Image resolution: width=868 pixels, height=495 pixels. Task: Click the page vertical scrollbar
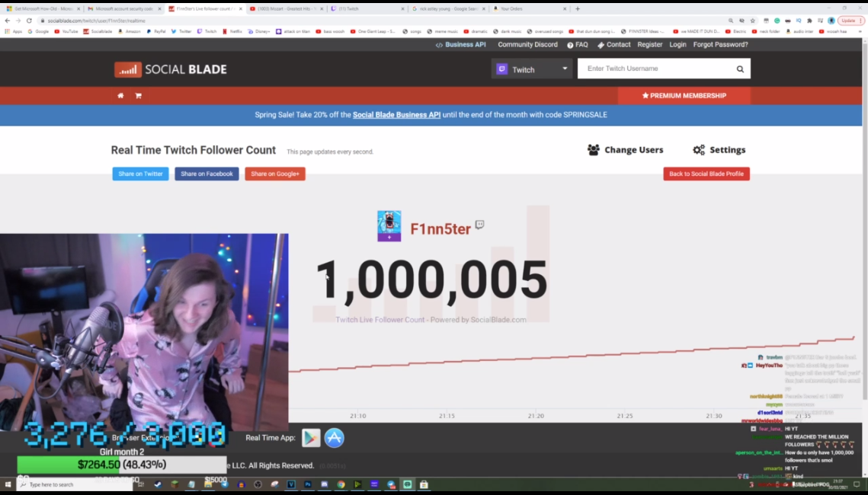coord(865,222)
